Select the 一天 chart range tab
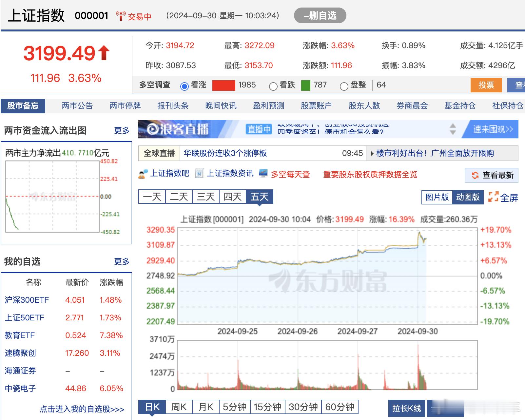 [152, 197]
